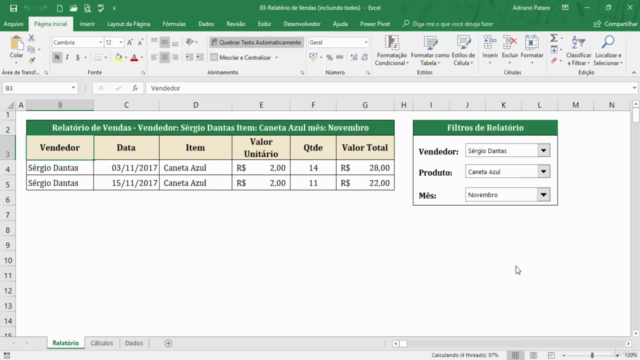640x360 pixels.
Task: Decrease font size with the small A icon
Action: click(140, 42)
